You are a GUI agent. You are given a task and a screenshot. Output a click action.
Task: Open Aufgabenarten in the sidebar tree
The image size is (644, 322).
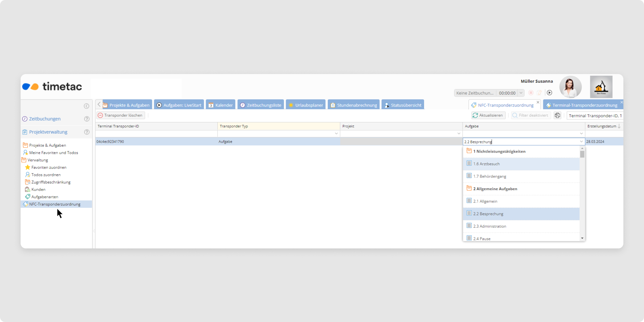pyautogui.click(x=45, y=197)
